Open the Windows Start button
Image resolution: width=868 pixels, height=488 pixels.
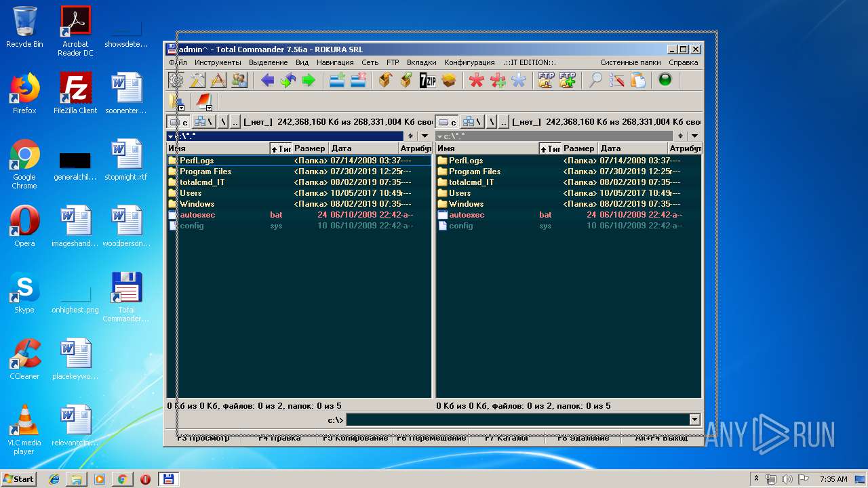[x=18, y=479]
